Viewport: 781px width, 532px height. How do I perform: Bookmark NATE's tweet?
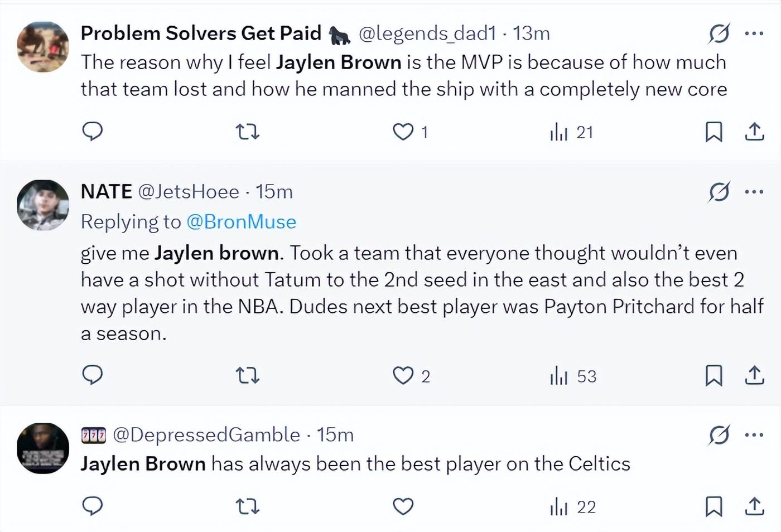click(x=713, y=376)
